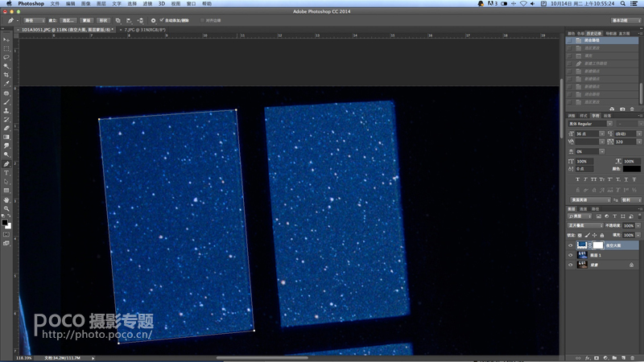
Task: Select the Horizontal Type tool
Action: pyautogui.click(x=6, y=173)
